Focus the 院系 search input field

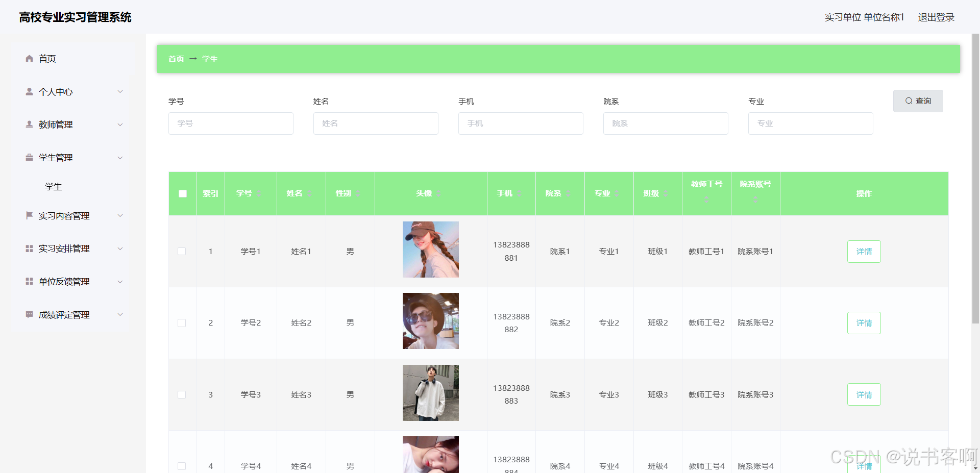pos(666,123)
